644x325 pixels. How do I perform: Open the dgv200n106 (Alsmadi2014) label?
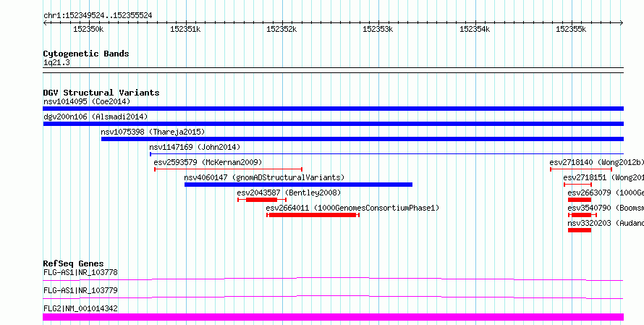point(96,117)
